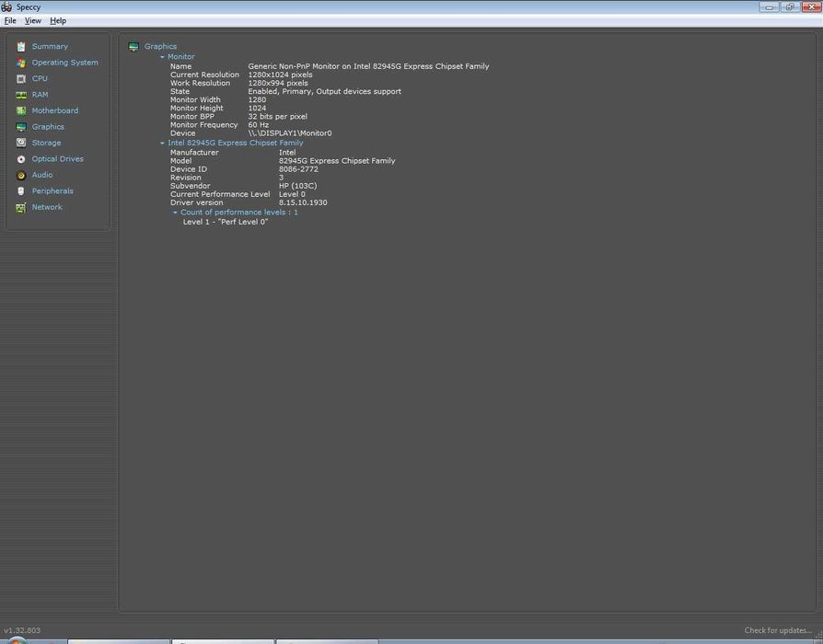Collapse the Monitor section
Image resolution: width=823 pixels, height=644 pixels.
163,57
